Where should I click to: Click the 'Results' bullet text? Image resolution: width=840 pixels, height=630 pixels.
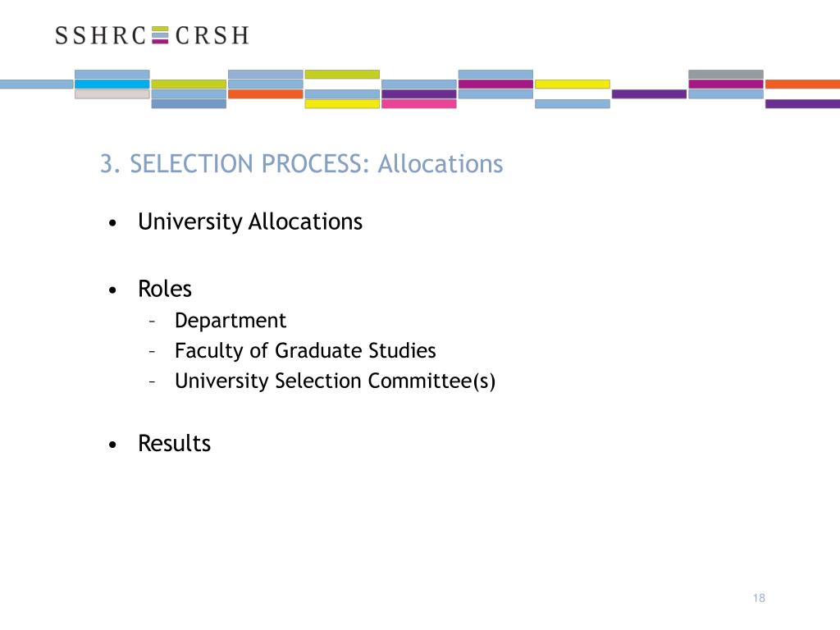(x=174, y=444)
